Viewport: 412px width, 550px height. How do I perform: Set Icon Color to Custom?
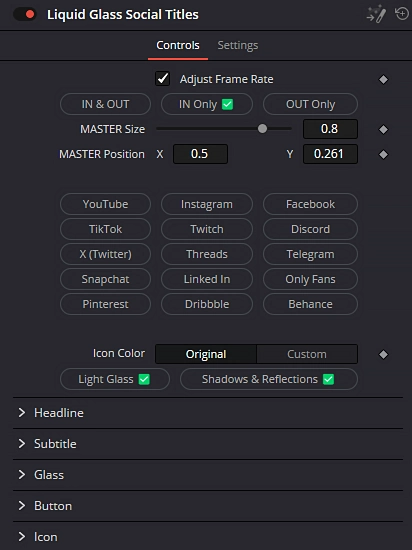coord(307,354)
